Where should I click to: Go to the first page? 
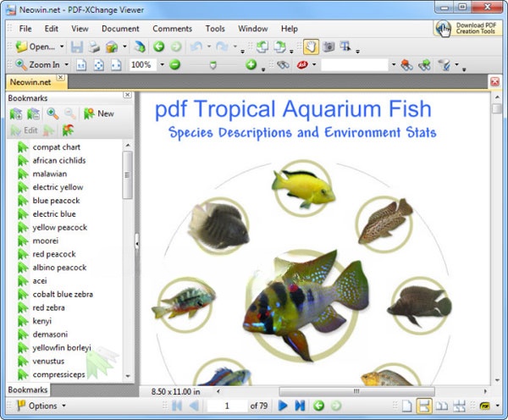point(177,406)
